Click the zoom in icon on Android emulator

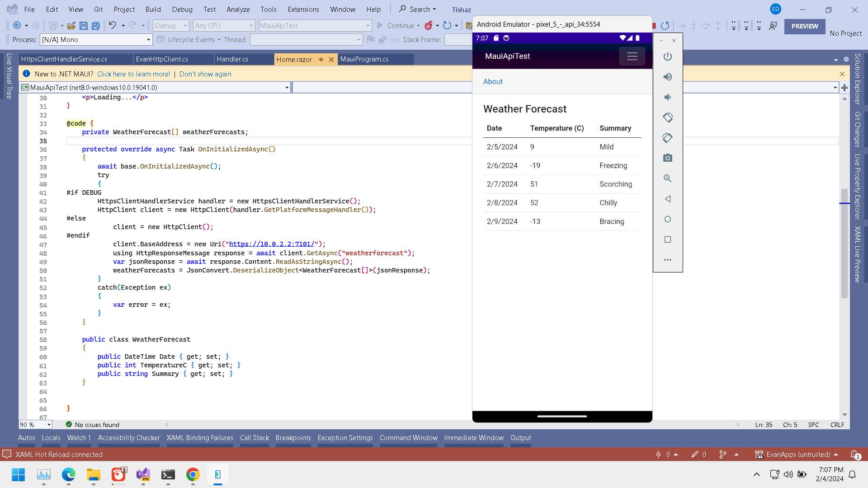[668, 178]
